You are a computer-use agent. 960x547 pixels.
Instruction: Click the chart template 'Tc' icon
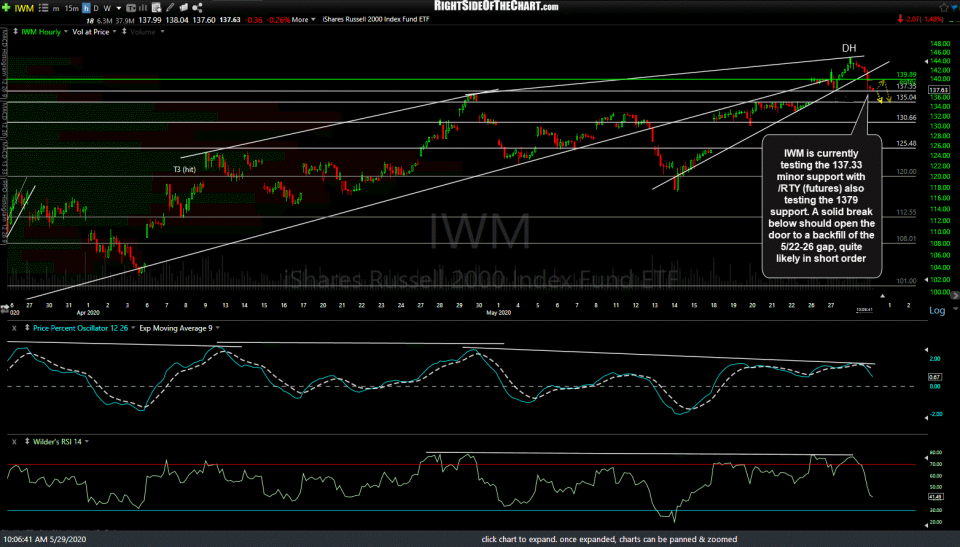tap(130, 8)
